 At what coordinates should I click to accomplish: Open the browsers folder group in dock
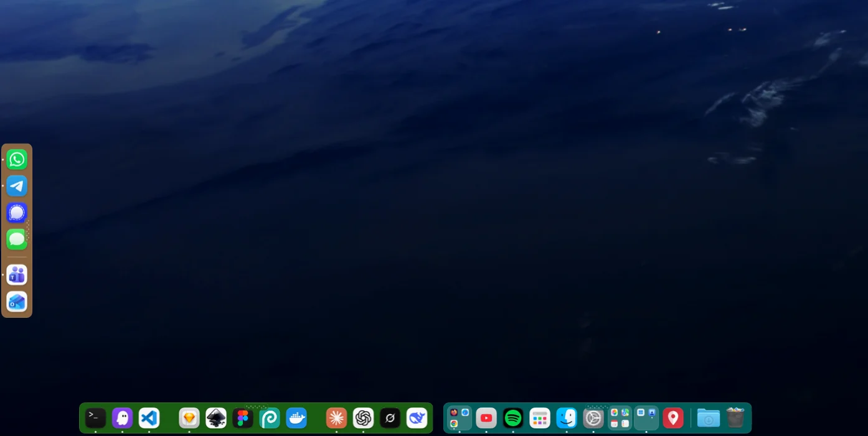point(460,418)
